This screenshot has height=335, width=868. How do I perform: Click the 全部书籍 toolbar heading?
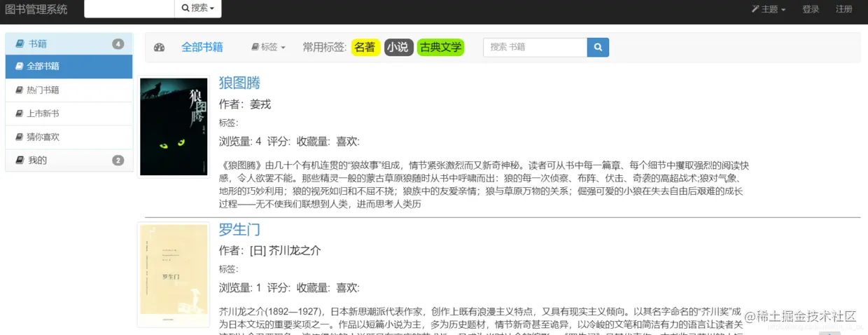tap(202, 47)
